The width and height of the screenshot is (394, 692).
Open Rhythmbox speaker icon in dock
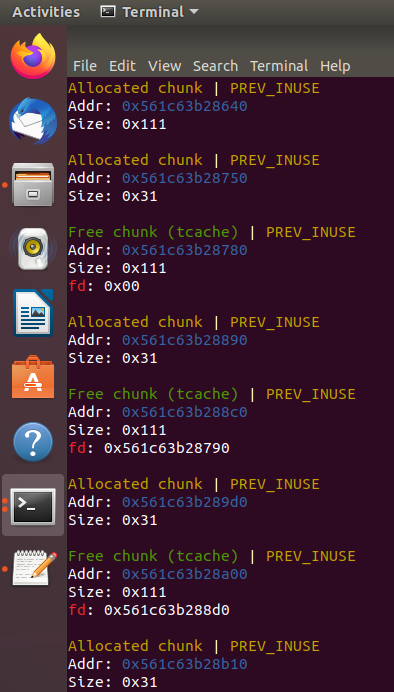(33, 249)
